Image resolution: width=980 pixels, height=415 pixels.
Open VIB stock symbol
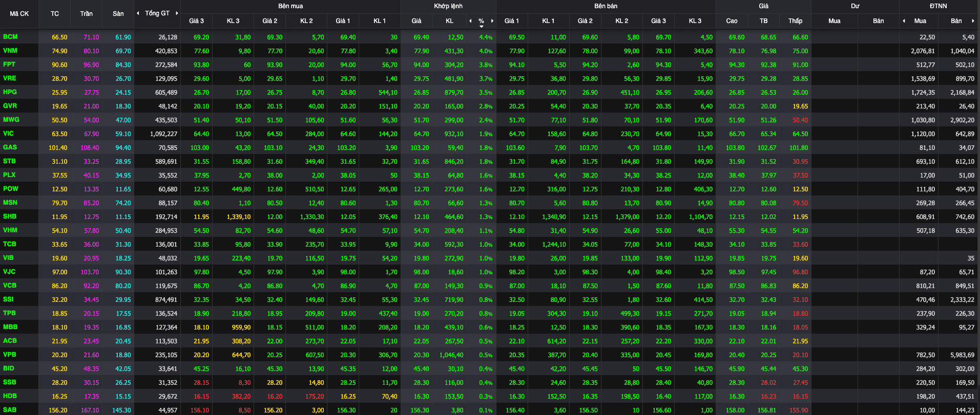(8, 258)
